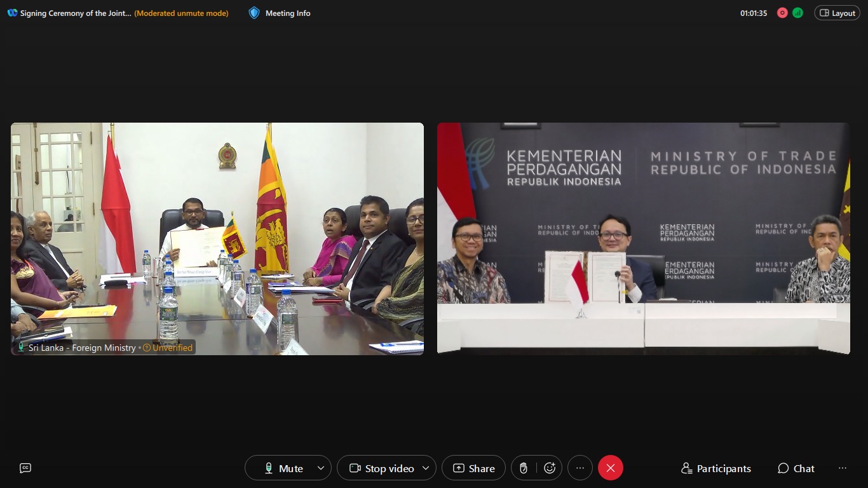Screen dimensions: 868x488
Task: Click the 'Sri Lanka - Foreign Ministry' name label
Action: click(x=82, y=348)
